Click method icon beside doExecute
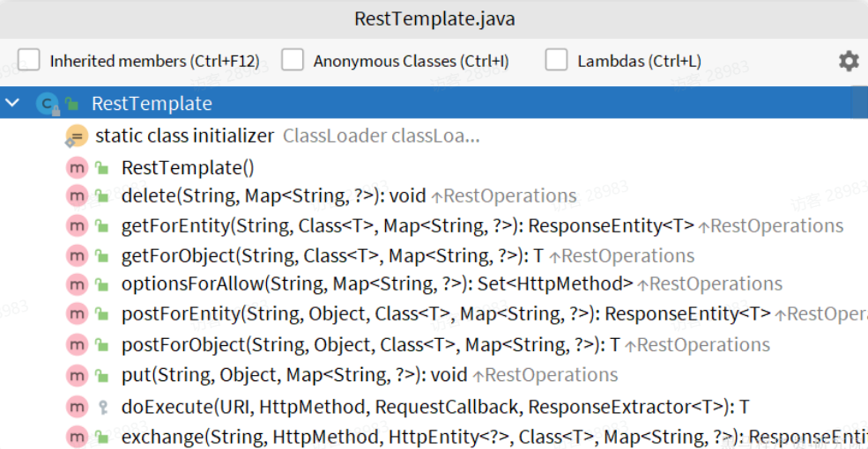868x449 pixels. click(77, 407)
